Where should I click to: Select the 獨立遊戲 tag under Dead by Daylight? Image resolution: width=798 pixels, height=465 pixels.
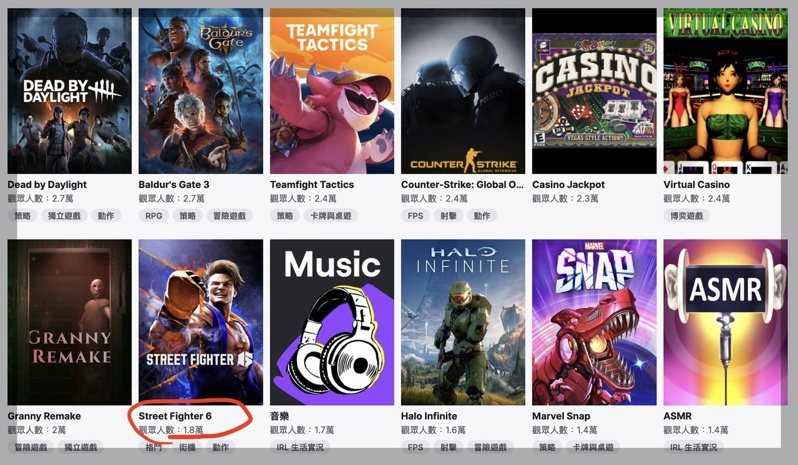pos(64,216)
